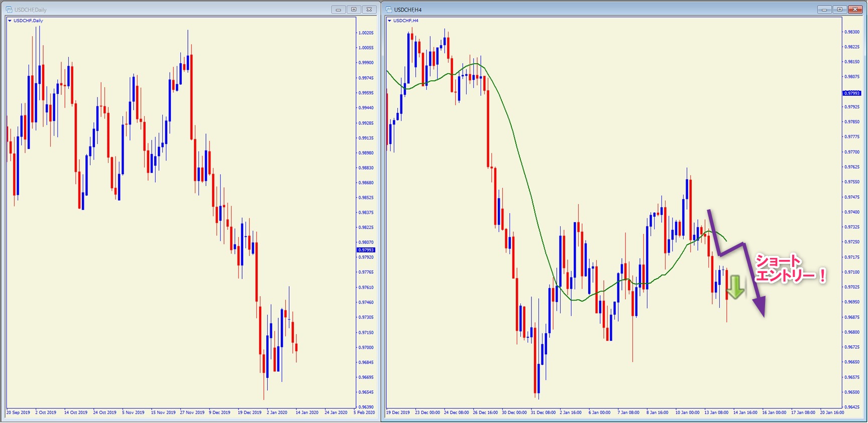868x423 pixels.
Task: Click the 23 Dec 00:00 time label
Action: point(427,412)
